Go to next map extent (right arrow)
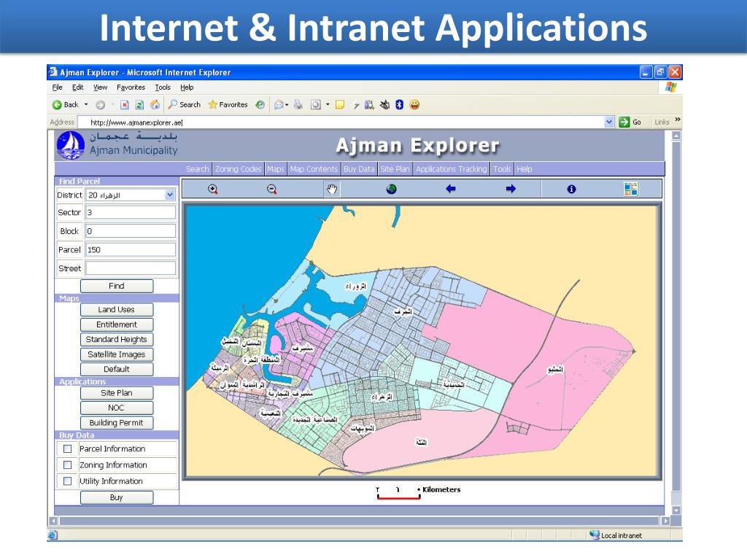 tap(511, 189)
